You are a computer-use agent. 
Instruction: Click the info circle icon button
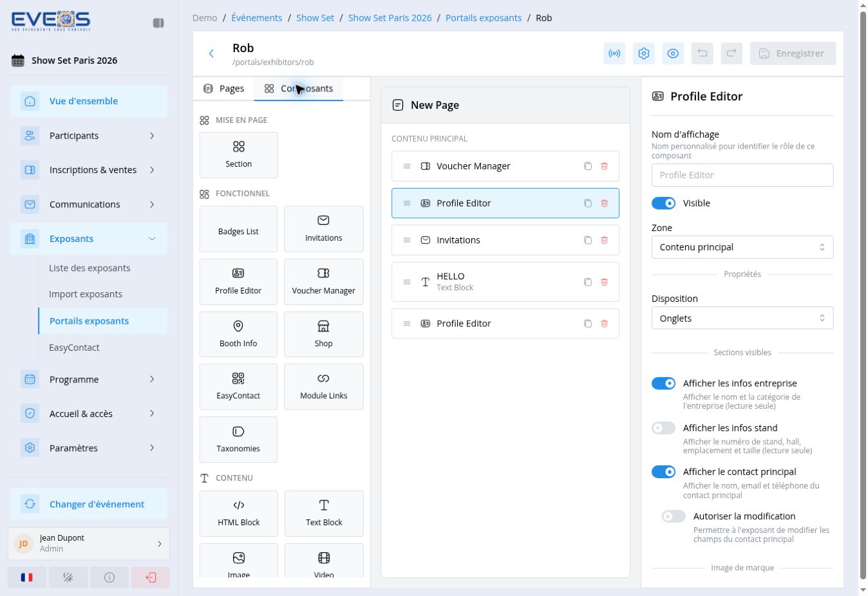click(x=109, y=577)
